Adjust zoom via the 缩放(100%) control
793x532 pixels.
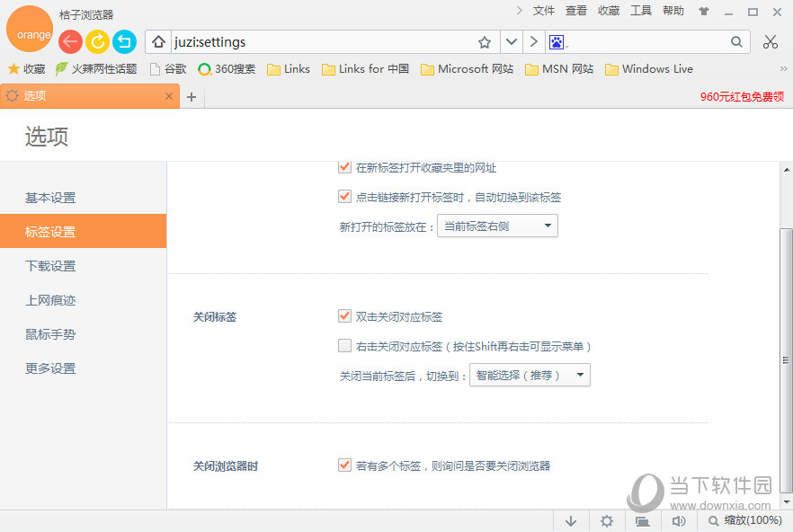pyautogui.click(x=746, y=520)
